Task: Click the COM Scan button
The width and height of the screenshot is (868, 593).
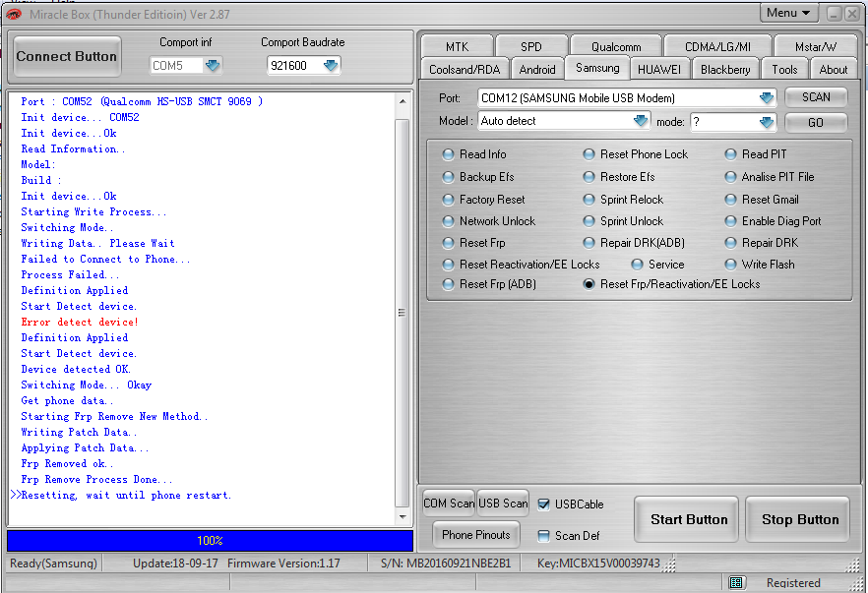Action: [449, 504]
